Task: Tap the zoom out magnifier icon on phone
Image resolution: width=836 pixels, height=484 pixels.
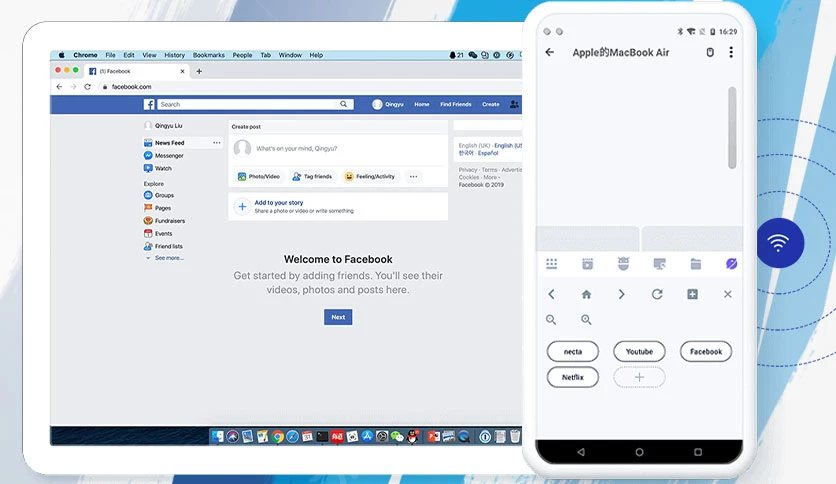Action: pos(551,320)
